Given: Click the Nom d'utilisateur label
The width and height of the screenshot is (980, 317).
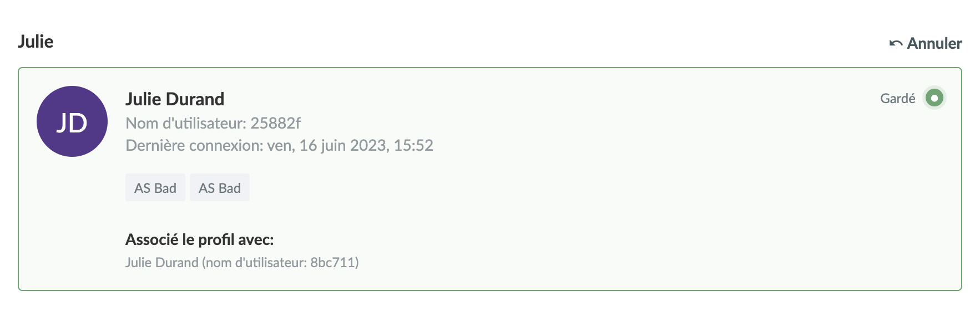Looking at the screenshot, I should pos(186,123).
